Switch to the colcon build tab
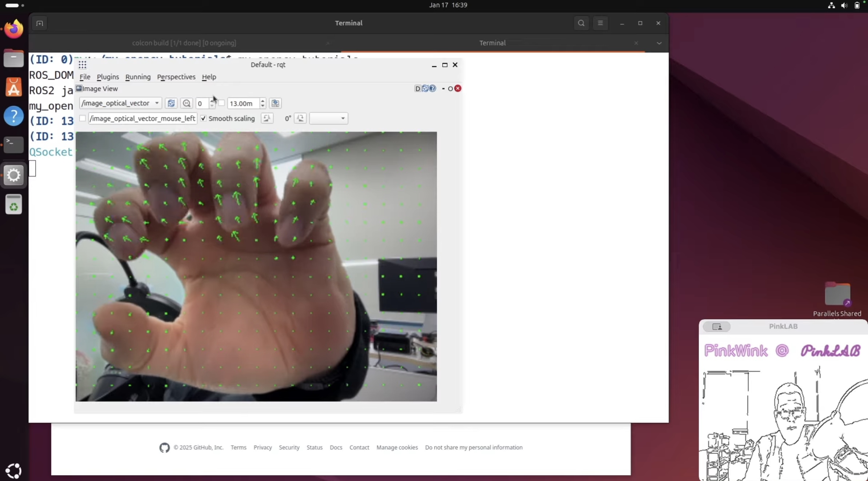 pos(184,43)
